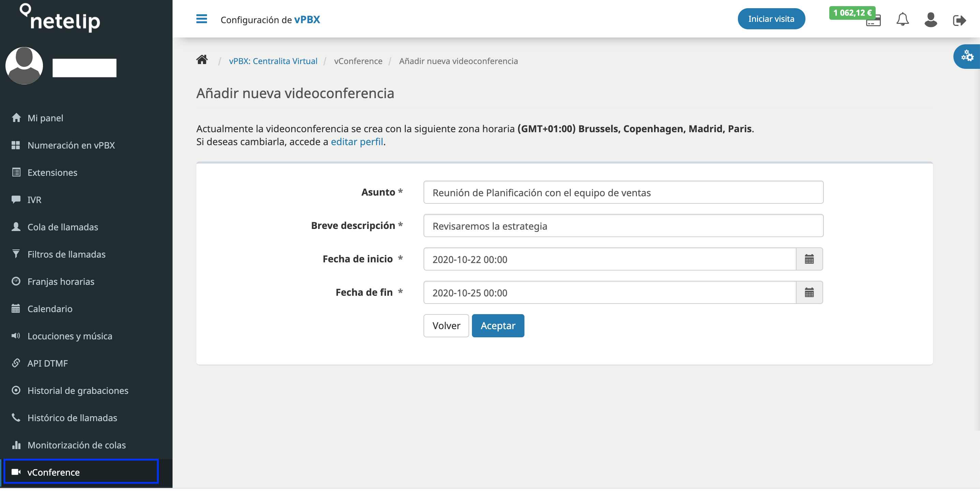The image size is (980, 492).
Task: Click the Añadir nueva videoconferencia breadcrumb text
Action: pos(458,61)
